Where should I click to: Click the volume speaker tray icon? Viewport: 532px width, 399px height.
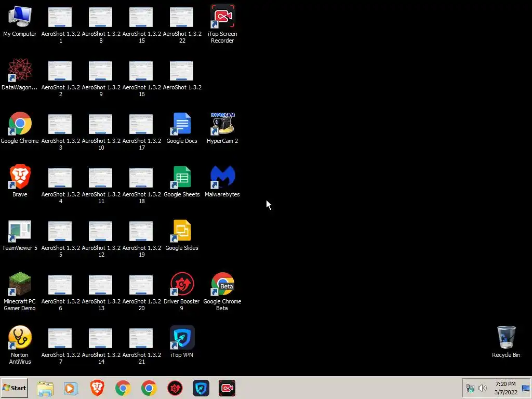click(482, 388)
